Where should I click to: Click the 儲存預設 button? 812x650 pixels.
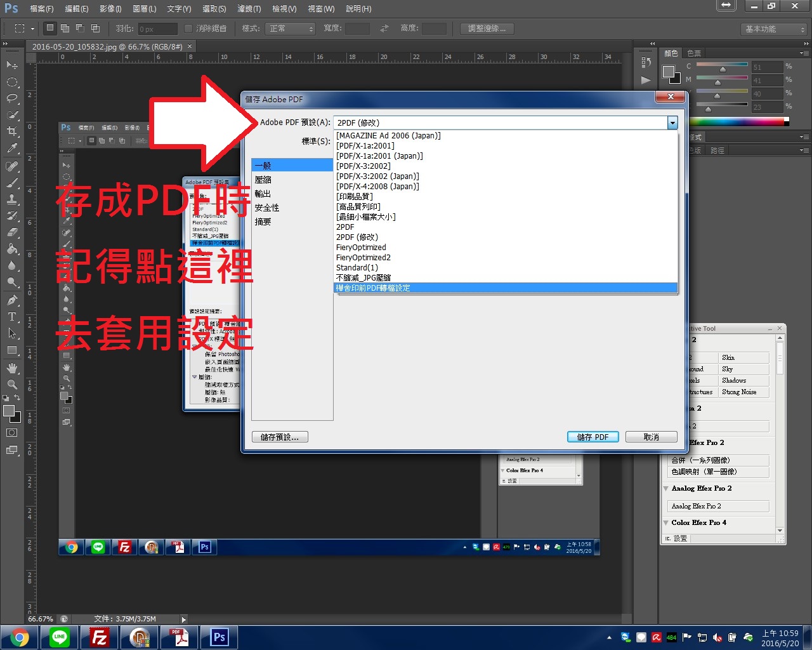[280, 437]
